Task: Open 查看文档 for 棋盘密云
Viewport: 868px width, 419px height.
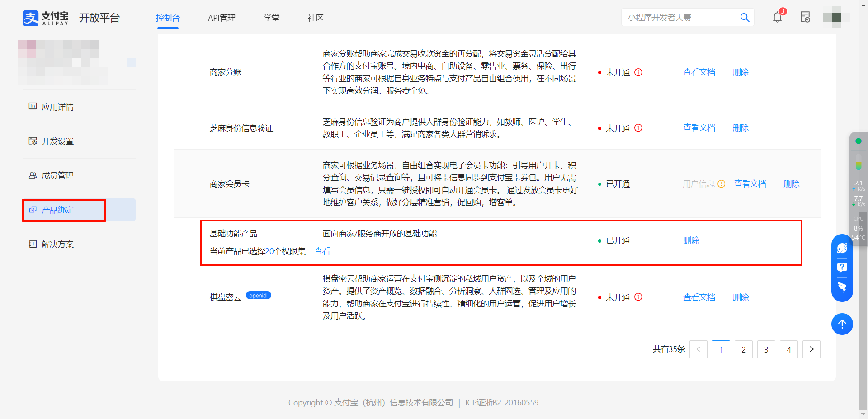Action: 699,297
